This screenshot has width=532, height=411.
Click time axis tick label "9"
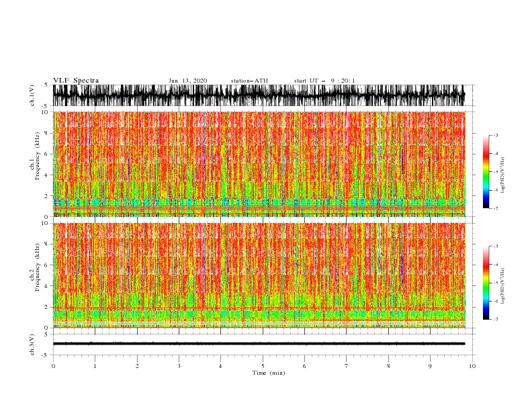(x=430, y=366)
